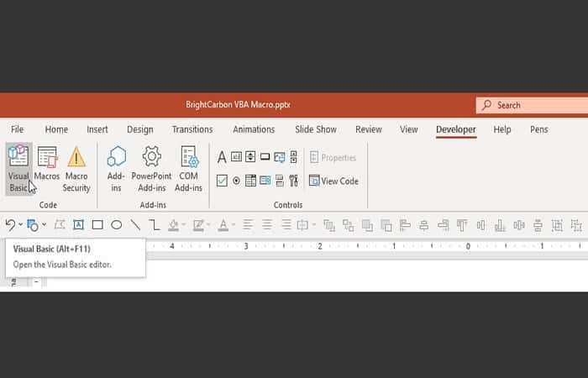Screen dimensions: 588x378
Task: Click the Search box in title bar
Action: 532,105
